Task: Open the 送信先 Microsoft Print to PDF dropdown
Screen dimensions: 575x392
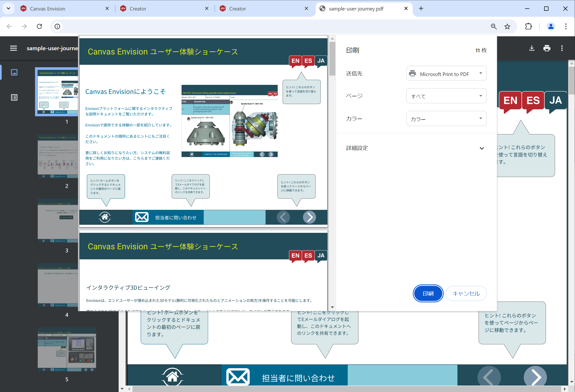Action: coord(446,73)
